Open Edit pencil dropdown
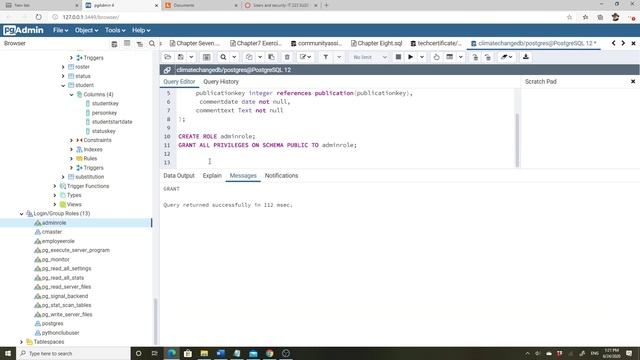This screenshot has height=360, width=640. (x=305, y=57)
